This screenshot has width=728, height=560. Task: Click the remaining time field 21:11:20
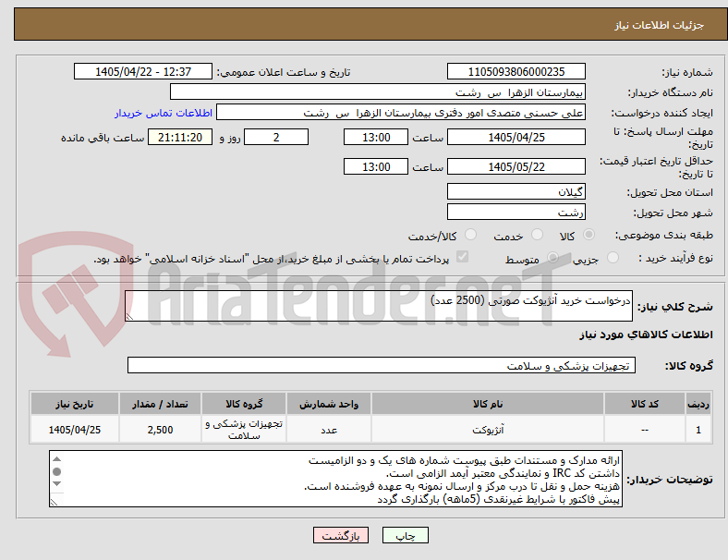[x=180, y=138]
